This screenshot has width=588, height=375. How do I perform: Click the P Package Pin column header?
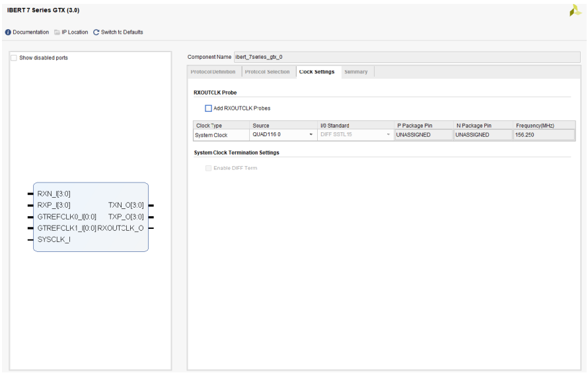[x=423, y=126]
